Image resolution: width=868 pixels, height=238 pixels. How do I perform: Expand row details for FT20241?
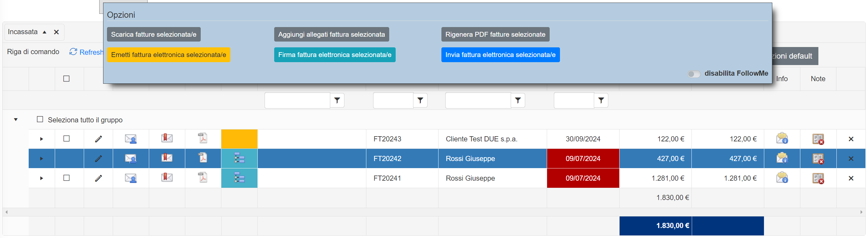pos(42,178)
